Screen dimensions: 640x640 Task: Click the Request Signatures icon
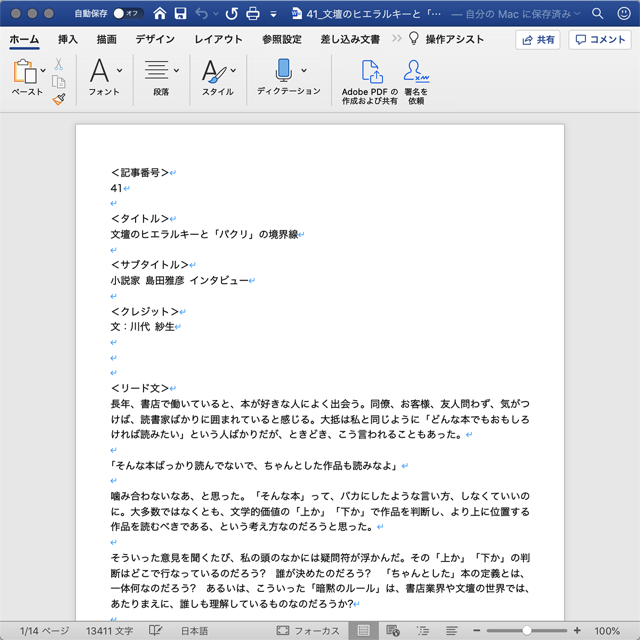[x=415, y=72]
